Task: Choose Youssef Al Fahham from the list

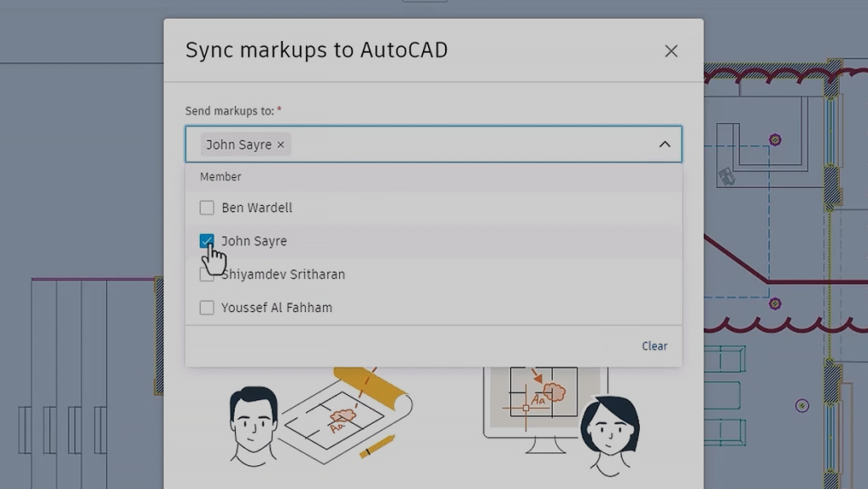Action: [x=277, y=307]
